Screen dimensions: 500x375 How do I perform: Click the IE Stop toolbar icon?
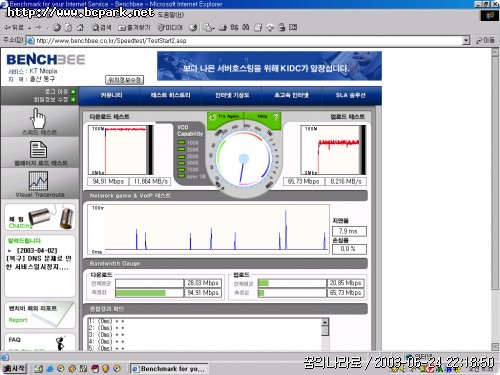(57, 28)
